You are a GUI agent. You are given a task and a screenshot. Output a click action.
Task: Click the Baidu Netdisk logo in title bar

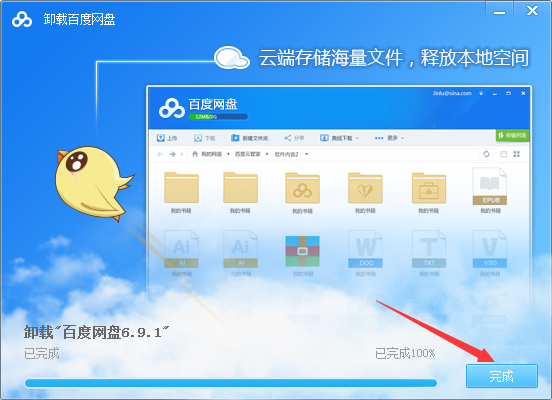click(22, 19)
